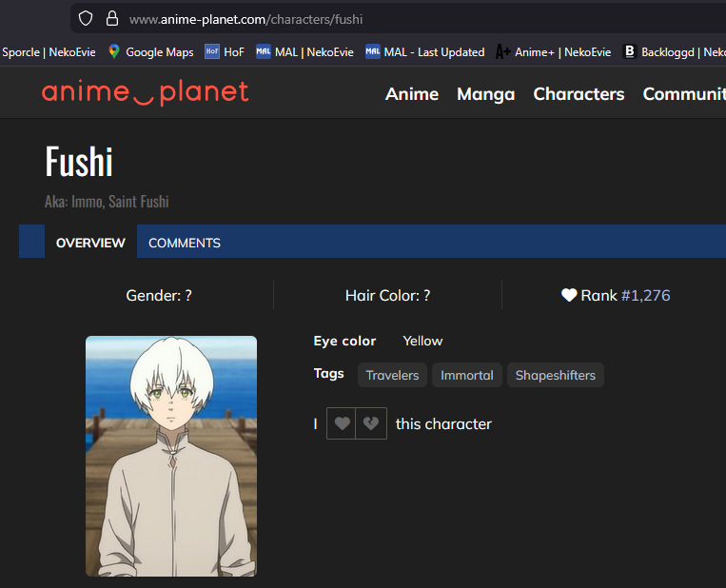Image resolution: width=726 pixels, height=588 pixels.
Task: Click the 'Hair Color: ?' text
Action: (x=387, y=295)
